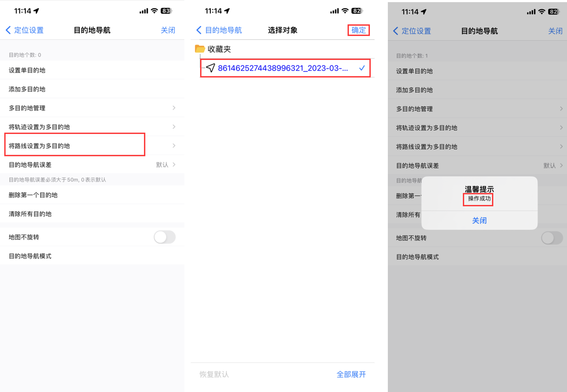Tap the navigation arrow icon beside the route file
Image resolution: width=567 pixels, height=392 pixels.
[210, 68]
